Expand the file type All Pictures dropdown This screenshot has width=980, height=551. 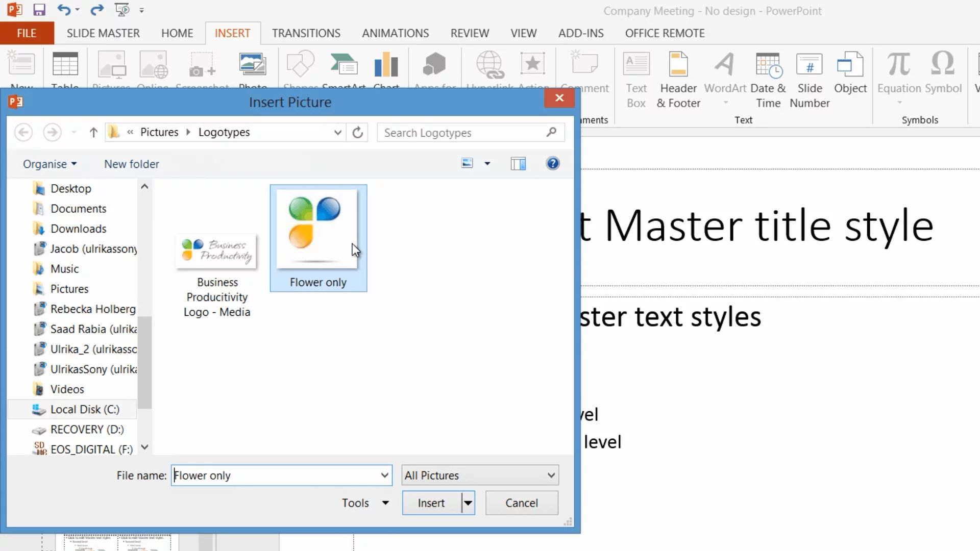point(551,475)
